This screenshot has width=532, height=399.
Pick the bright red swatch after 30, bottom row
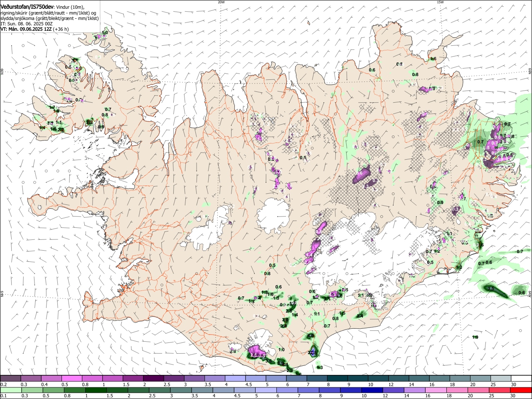tap(520, 390)
